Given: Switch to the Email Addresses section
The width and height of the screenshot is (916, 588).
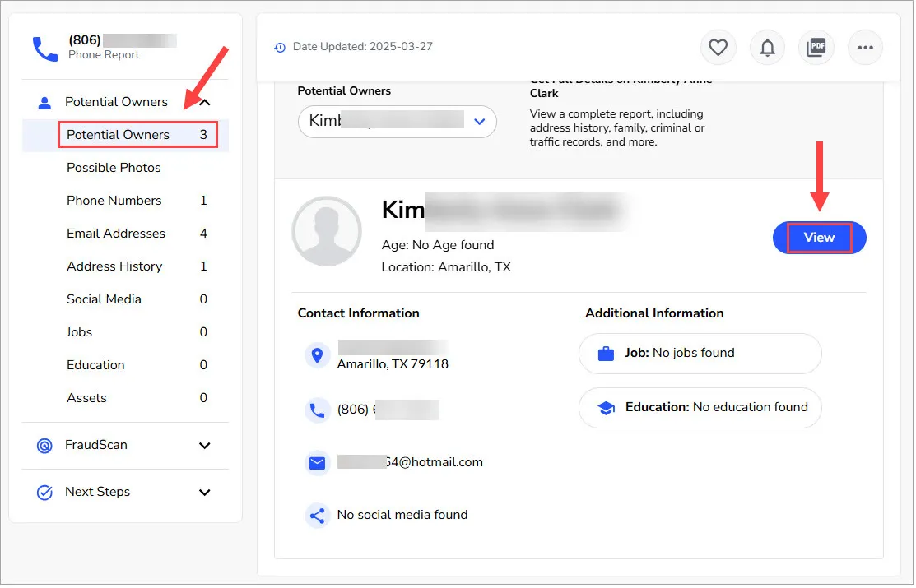Looking at the screenshot, I should pyautogui.click(x=115, y=233).
